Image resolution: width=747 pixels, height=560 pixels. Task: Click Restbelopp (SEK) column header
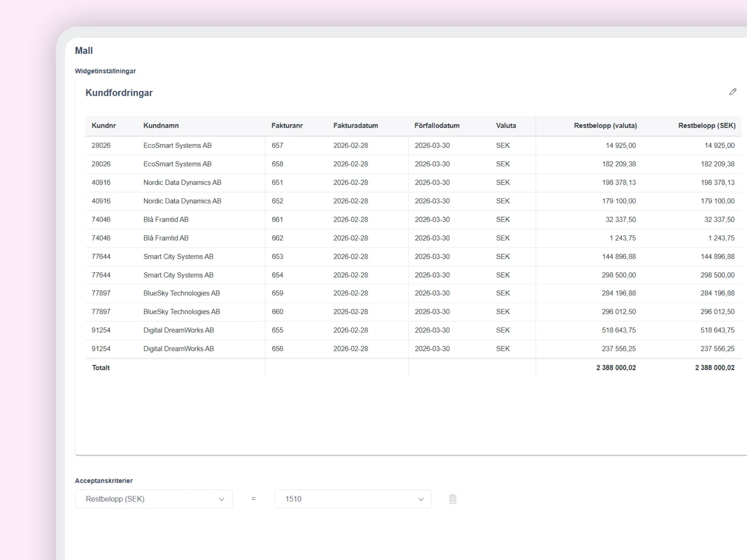[707, 125]
